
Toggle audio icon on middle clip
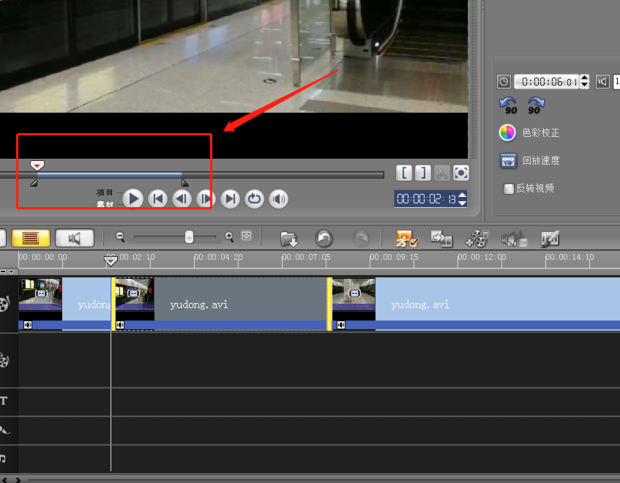click(x=120, y=325)
